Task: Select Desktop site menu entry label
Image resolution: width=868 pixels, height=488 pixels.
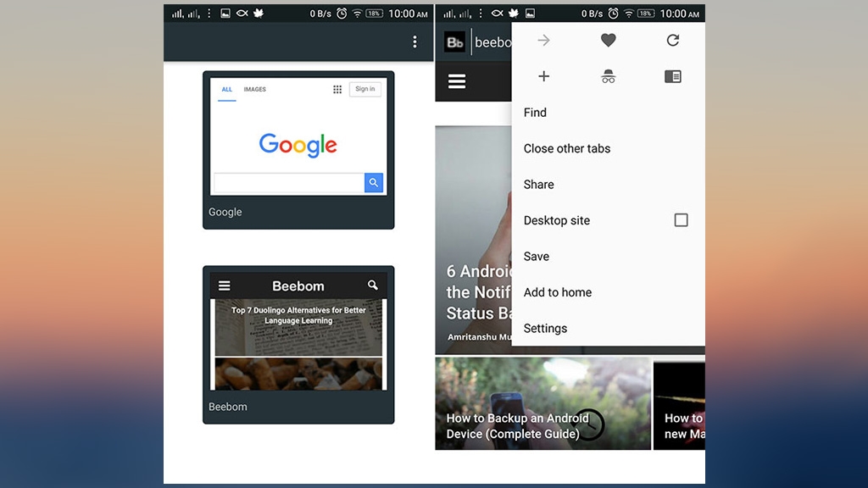Action: tap(556, 220)
